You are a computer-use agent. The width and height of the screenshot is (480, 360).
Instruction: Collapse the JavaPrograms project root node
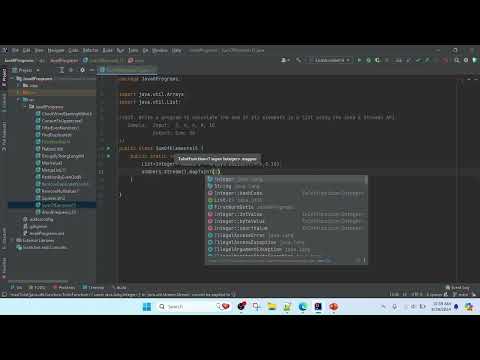coord(13,79)
